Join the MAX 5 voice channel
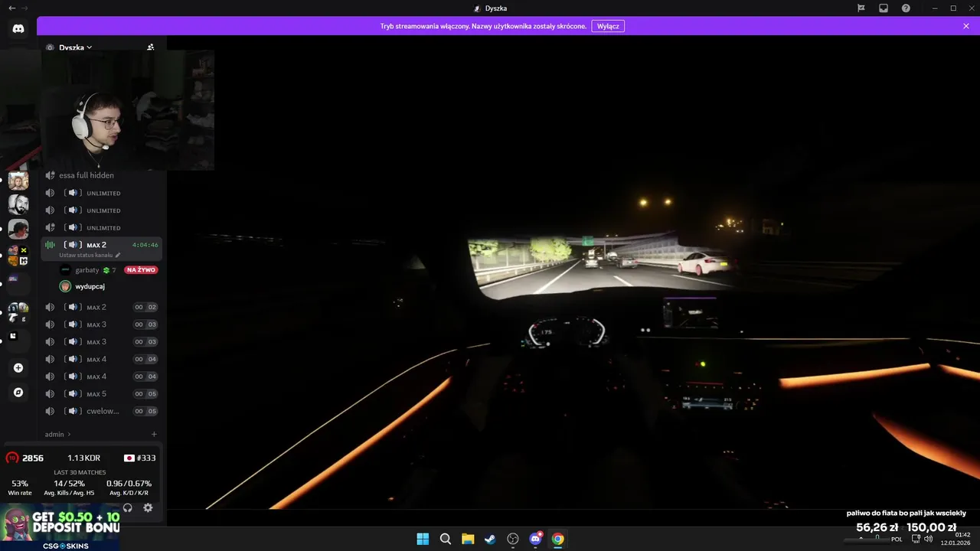Screen dimensions: 980x551 (x=102, y=394)
